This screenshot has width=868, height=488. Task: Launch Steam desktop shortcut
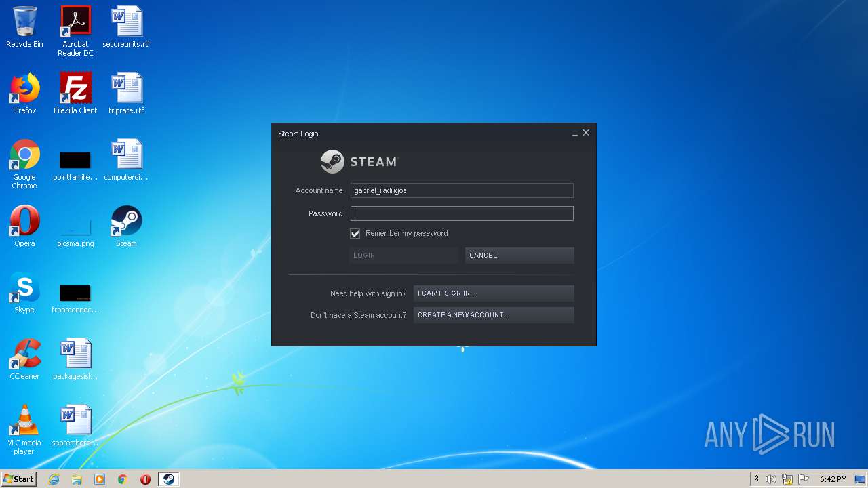tap(126, 226)
